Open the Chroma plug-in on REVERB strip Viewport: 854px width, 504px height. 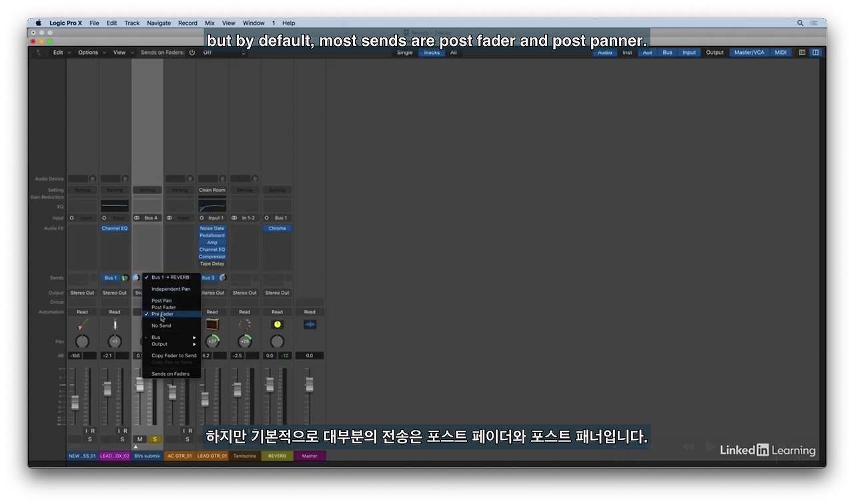277,229
